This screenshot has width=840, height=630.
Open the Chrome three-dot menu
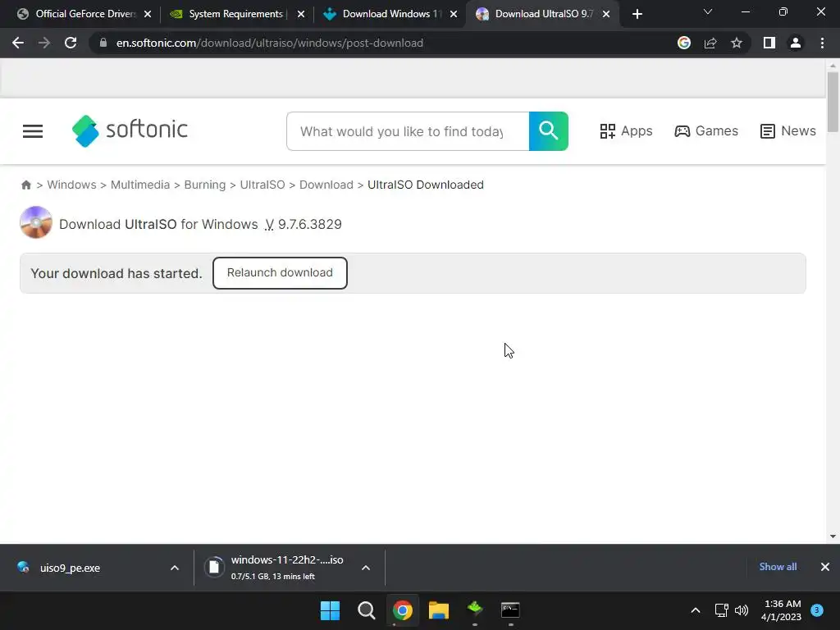822,43
